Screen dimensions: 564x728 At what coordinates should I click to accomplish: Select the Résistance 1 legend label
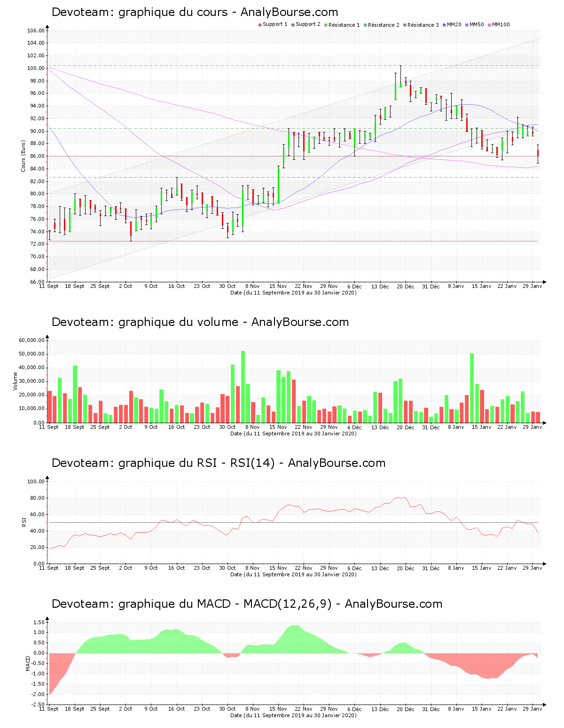tap(344, 25)
